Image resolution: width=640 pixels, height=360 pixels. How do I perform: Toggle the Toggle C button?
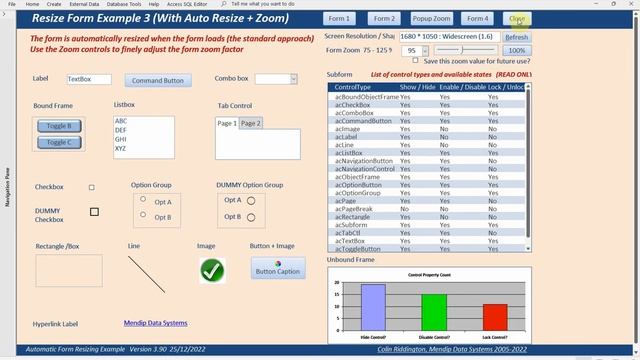pyautogui.click(x=59, y=142)
